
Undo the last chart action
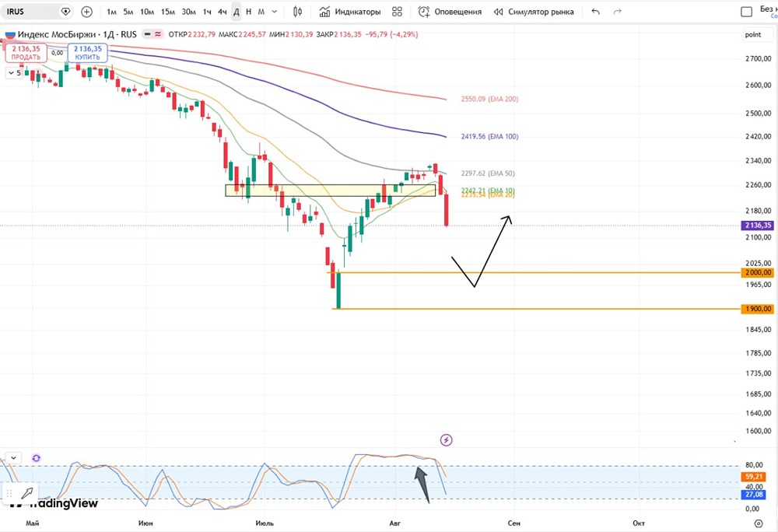(x=595, y=12)
